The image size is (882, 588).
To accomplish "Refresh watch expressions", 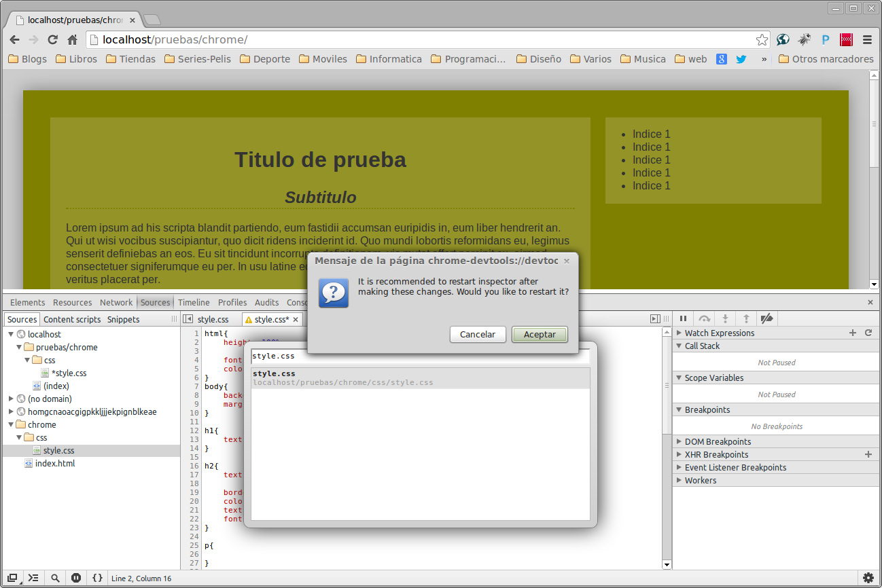I will click(x=868, y=333).
